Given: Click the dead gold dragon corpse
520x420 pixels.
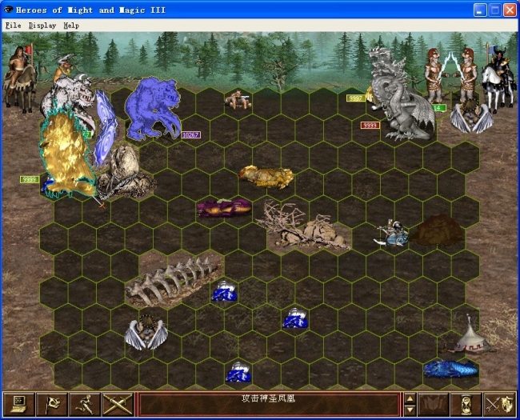Looking at the screenshot, I should 266,177.
